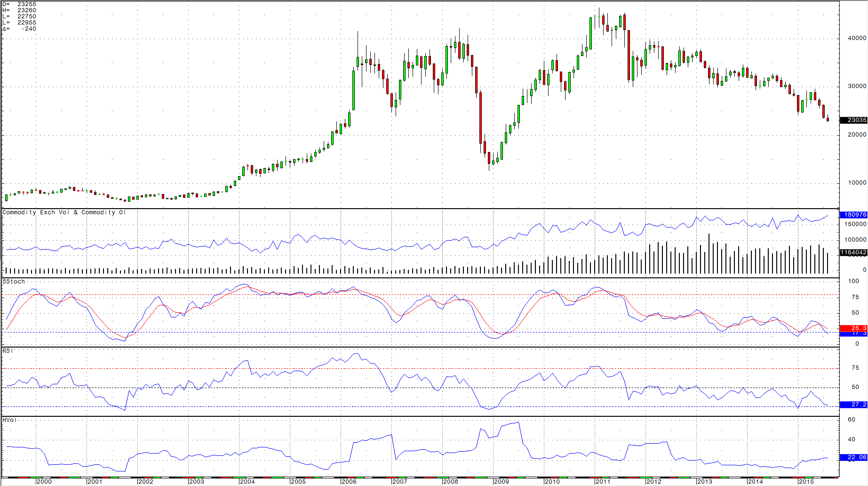Viewport: 868px width, 486px height.
Task: Select the 2002 year marker
Action: tap(146, 482)
